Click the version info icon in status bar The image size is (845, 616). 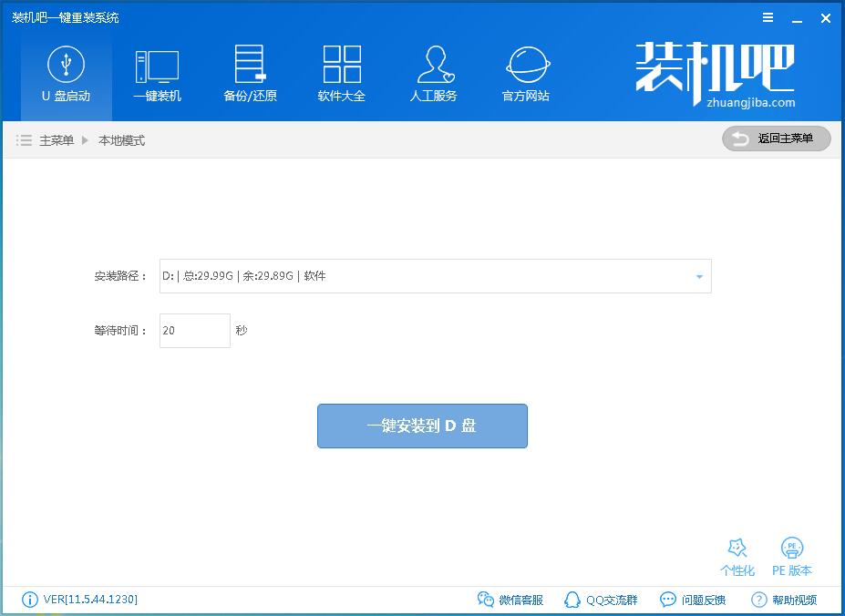[x=29, y=600]
